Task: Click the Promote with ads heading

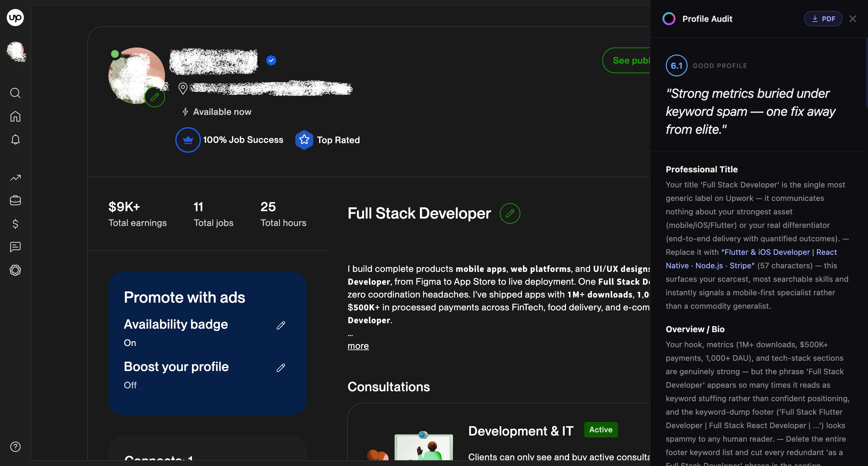Action: tap(184, 297)
